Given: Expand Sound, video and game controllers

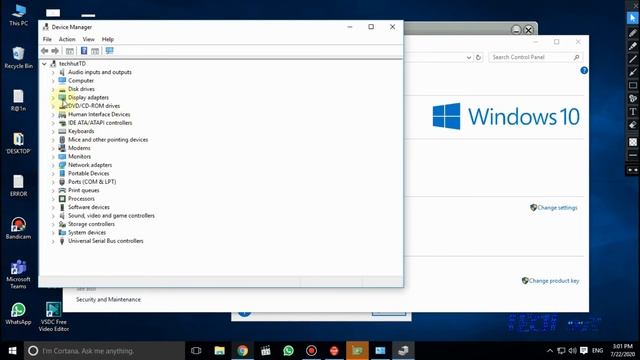Looking at the screenshot, I should (53, 216).
